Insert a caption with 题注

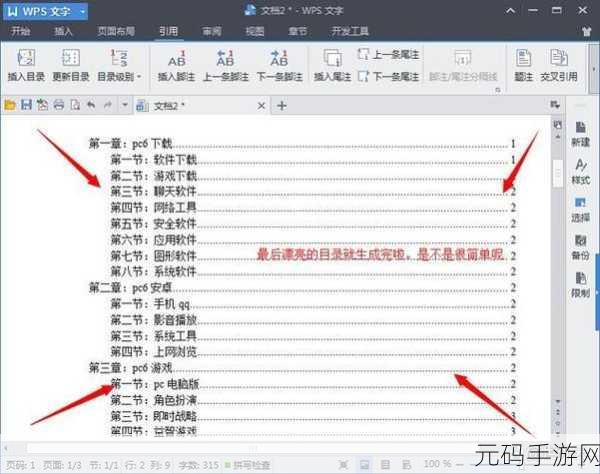point(523,65)
